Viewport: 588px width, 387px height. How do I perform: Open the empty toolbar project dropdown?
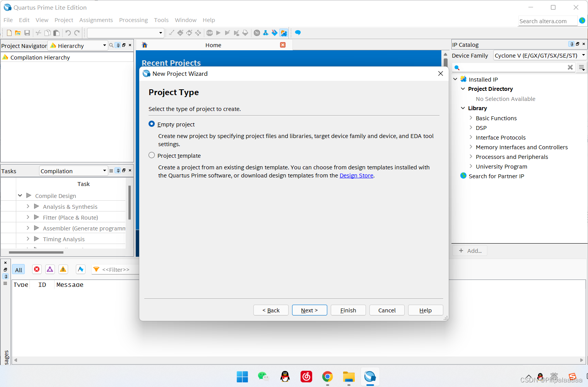126,33
